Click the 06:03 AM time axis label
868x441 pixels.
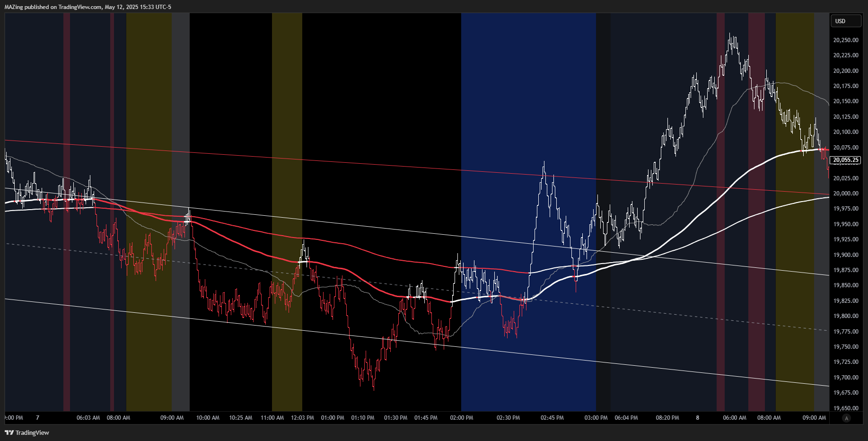click(x=88, y=418)
